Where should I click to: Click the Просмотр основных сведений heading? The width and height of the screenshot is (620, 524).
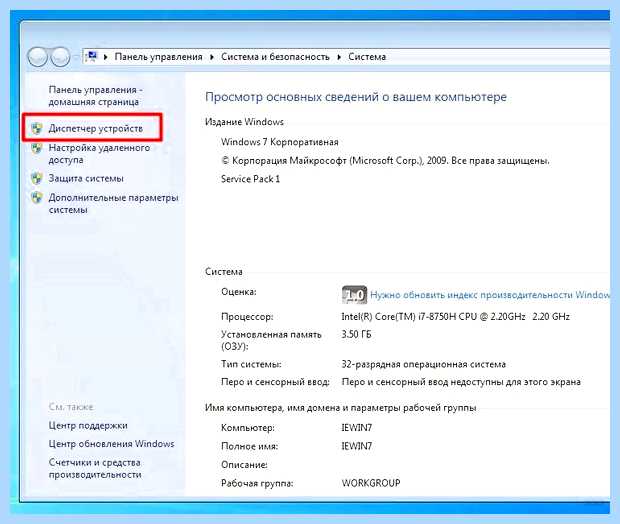coord(356,97)
